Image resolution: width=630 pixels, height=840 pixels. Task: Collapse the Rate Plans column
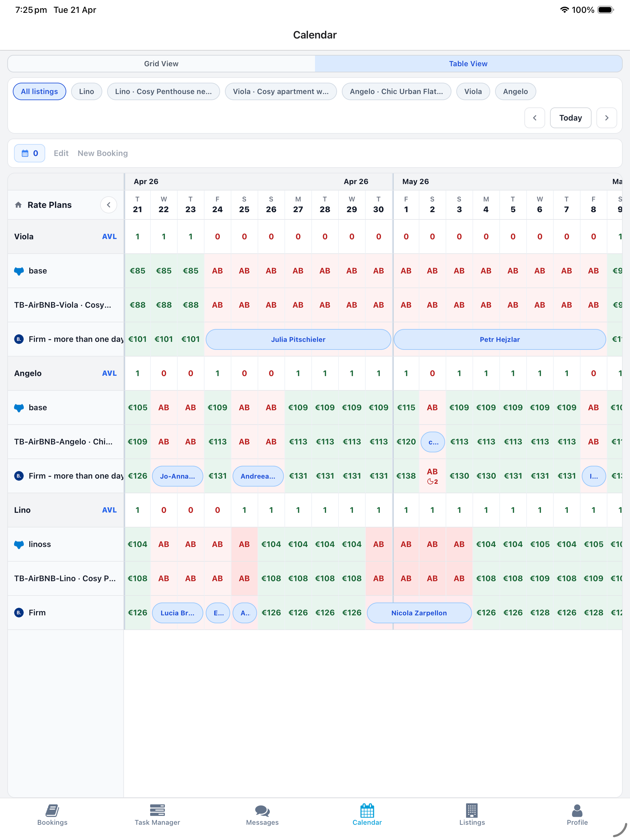coord(109,205)
